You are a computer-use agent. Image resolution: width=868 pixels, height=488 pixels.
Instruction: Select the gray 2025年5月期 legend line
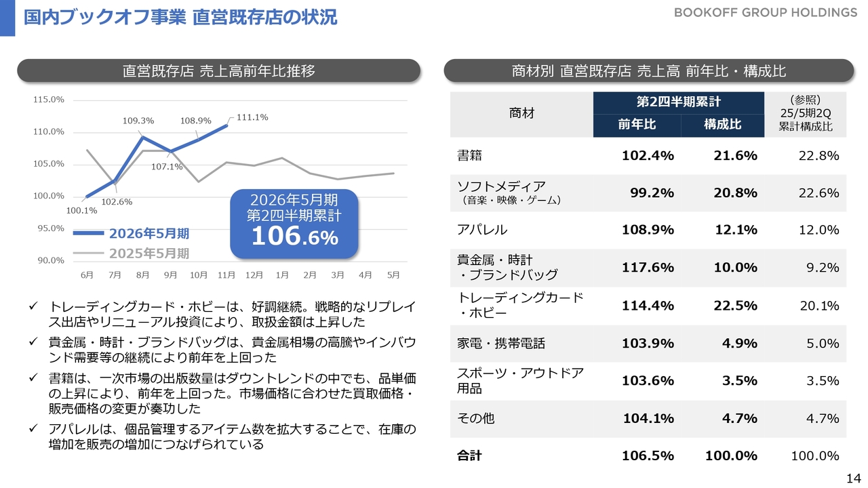click(x=89, y=253)
